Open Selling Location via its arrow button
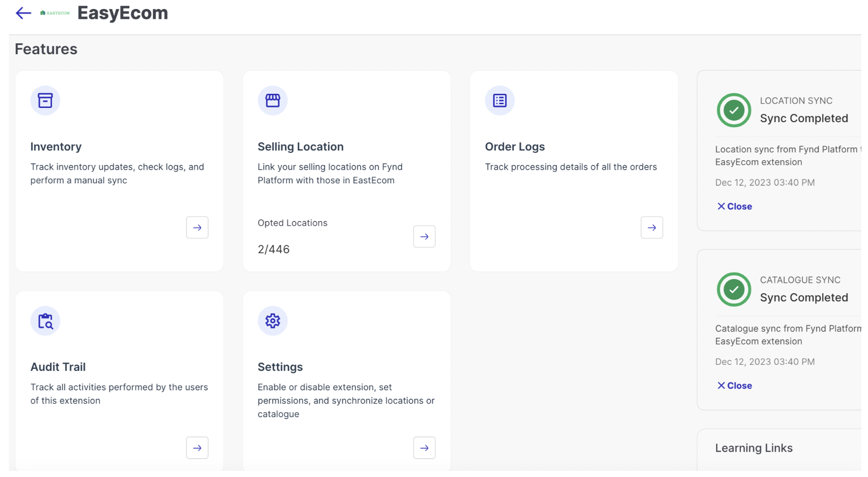The image size is (868, 477). tap(425, 237)
